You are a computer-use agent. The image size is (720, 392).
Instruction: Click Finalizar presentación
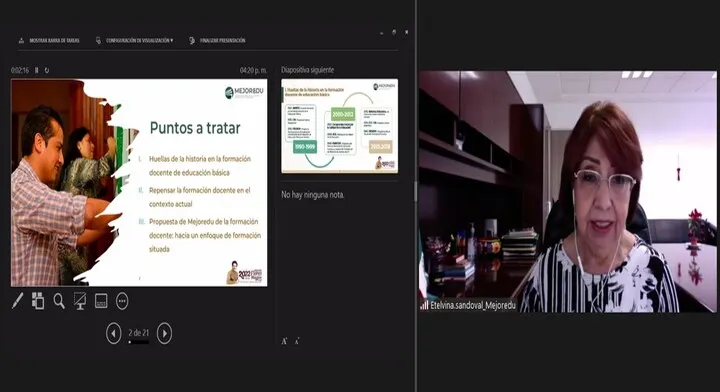(217, 40)
